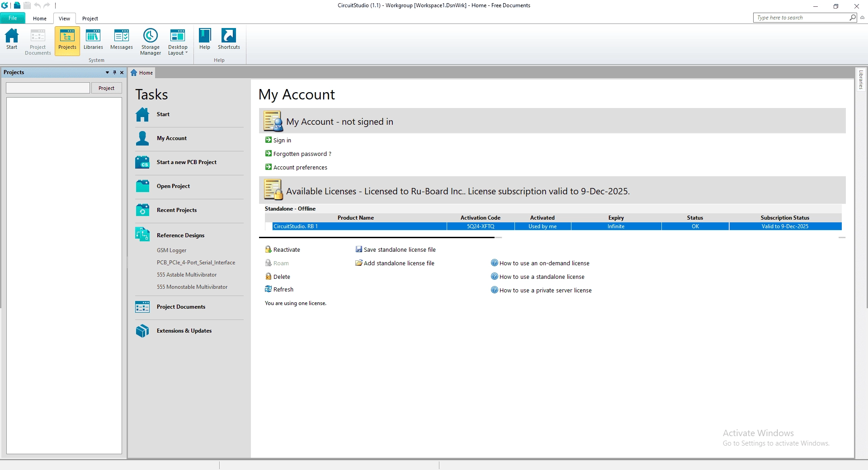Expand the Desktop Layout dropdown
The image size is (868, 470).
(178, 42)
